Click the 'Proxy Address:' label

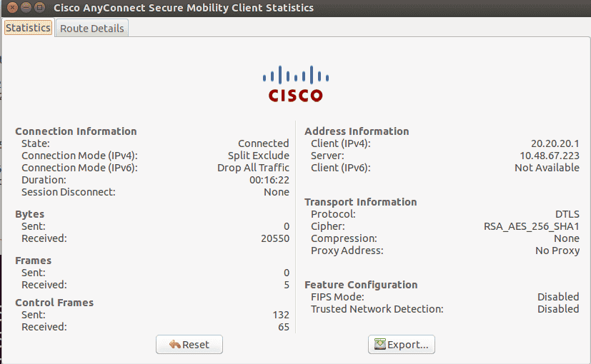tap(347, 251)
